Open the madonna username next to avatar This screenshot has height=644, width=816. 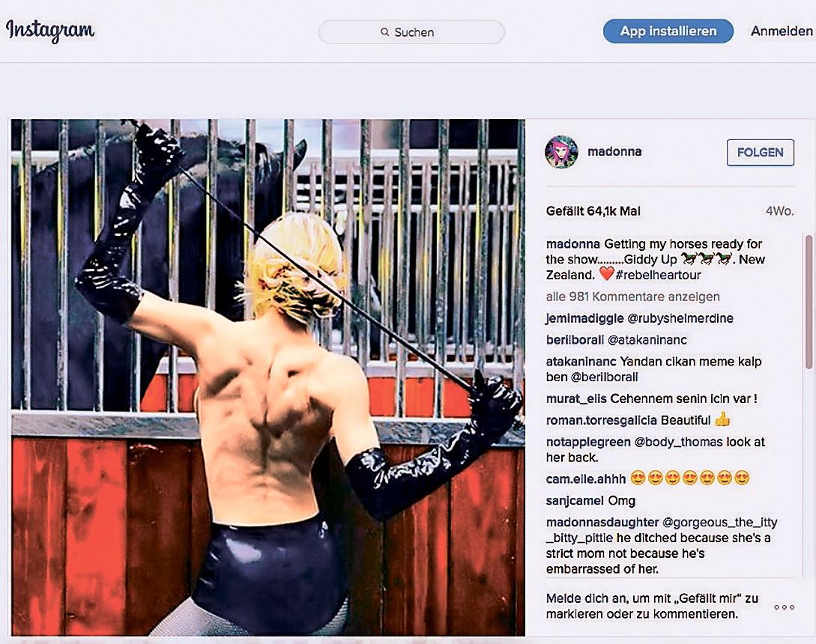pyautogui.click(x=614, y=151)
